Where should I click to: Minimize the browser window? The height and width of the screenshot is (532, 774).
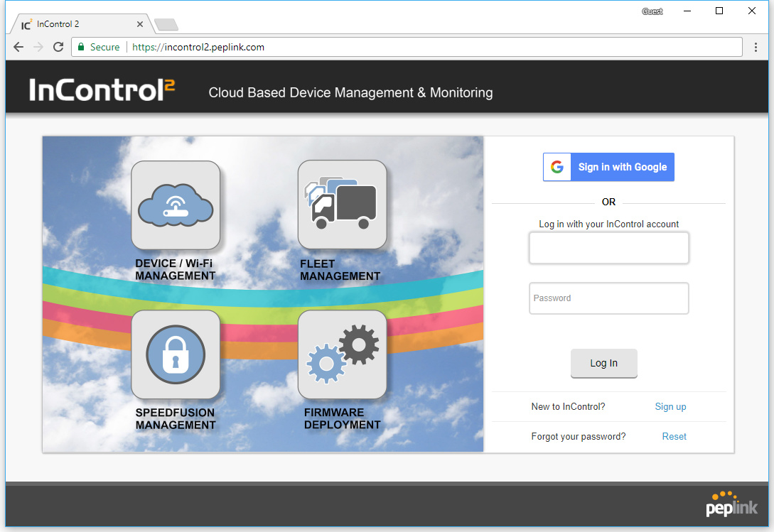tap(687, 11)
